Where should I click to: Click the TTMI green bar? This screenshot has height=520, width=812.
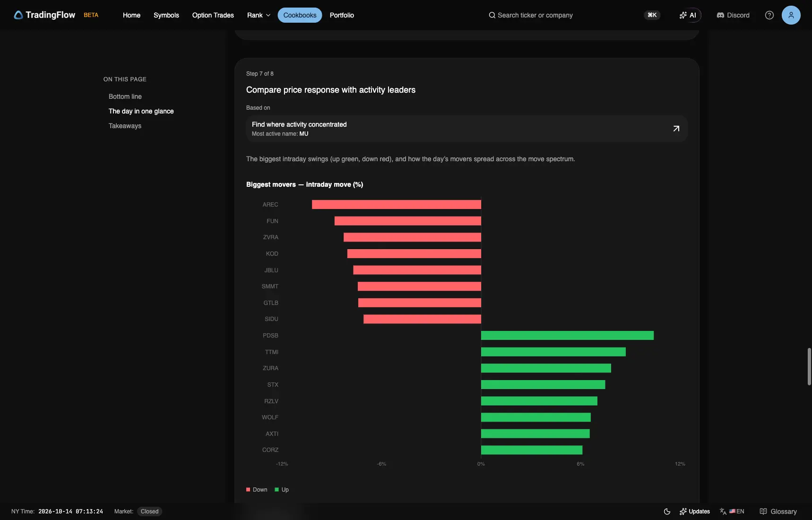click(x=553, y=352)
